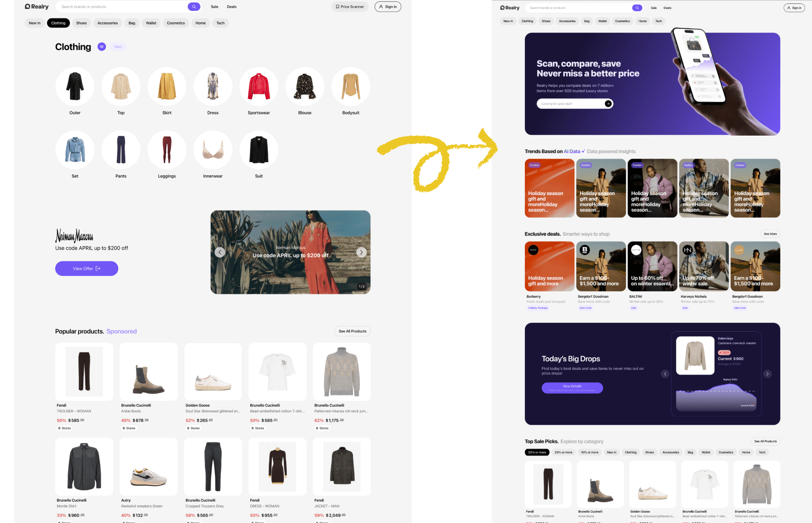Viewport: 812px width, 523px height.
Task: Click See More beside Exclusive deals
Action: (770, 234)
